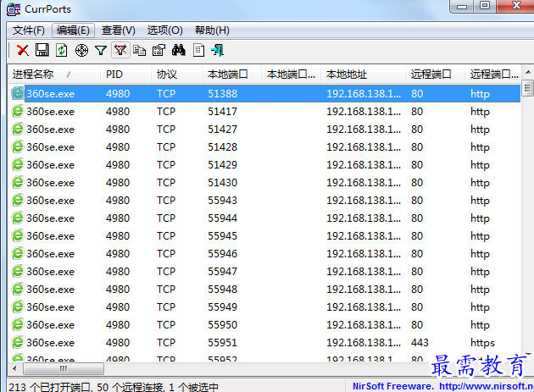The image size is (534, 392).
Task: Click the 443 remote port cell
Action: click(x=420, y=342)
